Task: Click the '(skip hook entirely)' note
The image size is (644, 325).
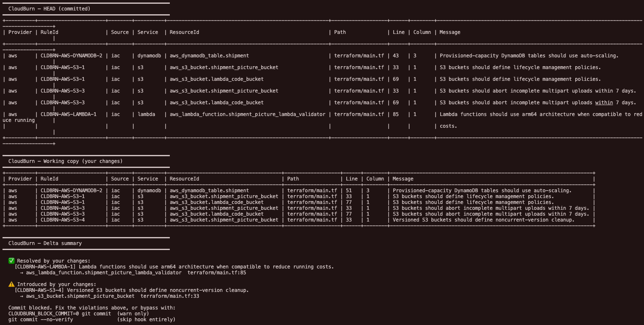Action: pos(146,319)
